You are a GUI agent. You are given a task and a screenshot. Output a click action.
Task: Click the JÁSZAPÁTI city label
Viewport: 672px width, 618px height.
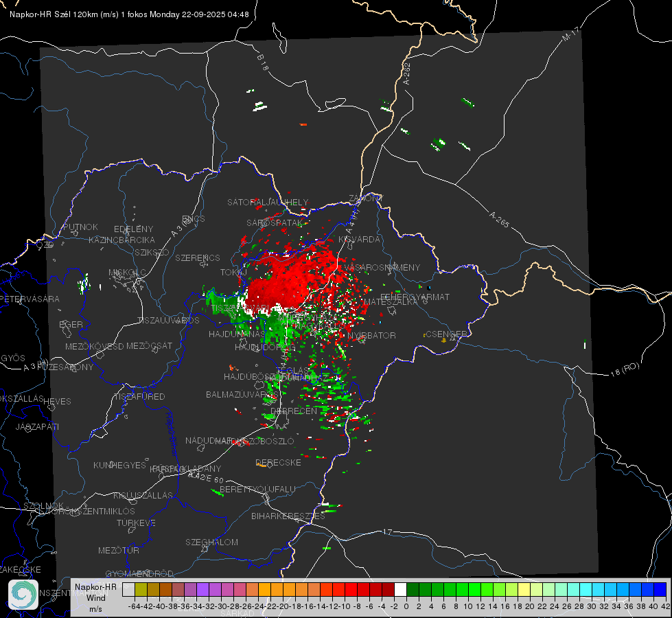click(37, 426)
